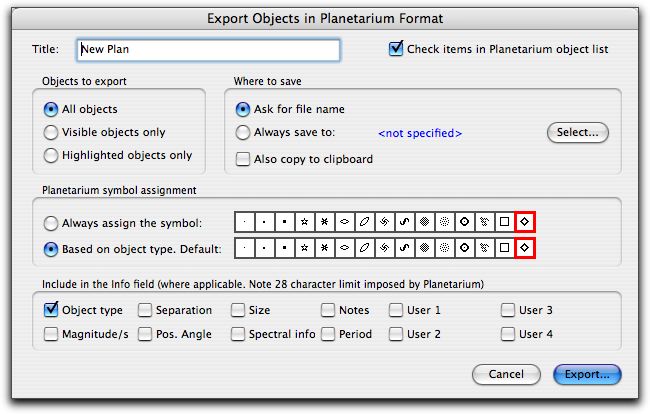Select the empty square symbol in the 'Always assign' row
The width and height of the screenshot is (650, 414).
coord(506,222)
